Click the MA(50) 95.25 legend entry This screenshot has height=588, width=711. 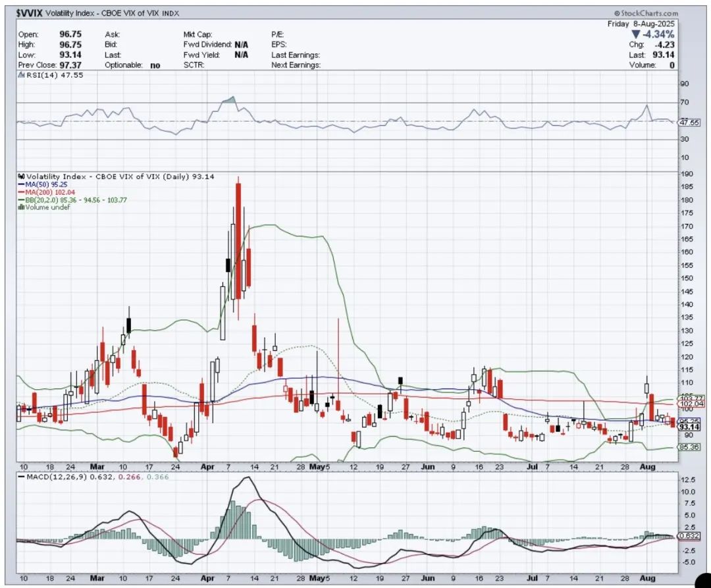point(46,184)
